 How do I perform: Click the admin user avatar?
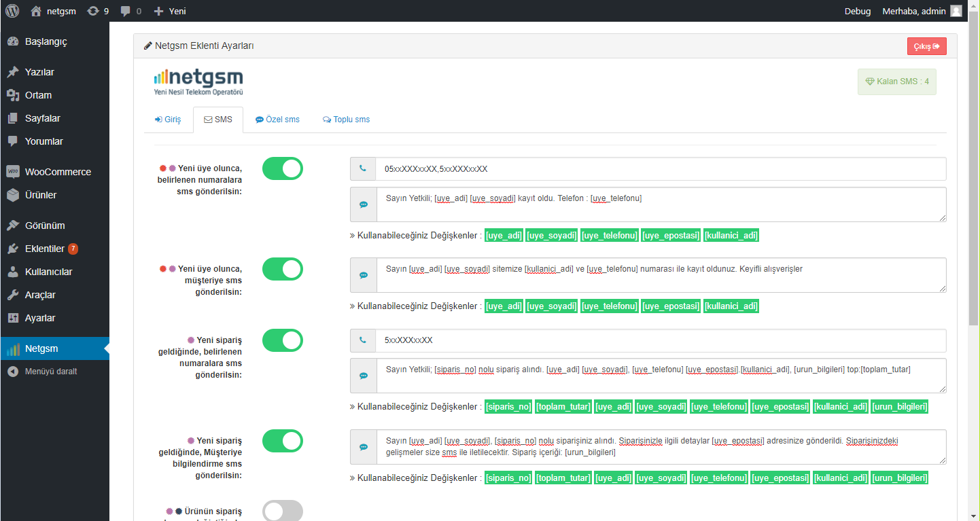pos(956,11)
